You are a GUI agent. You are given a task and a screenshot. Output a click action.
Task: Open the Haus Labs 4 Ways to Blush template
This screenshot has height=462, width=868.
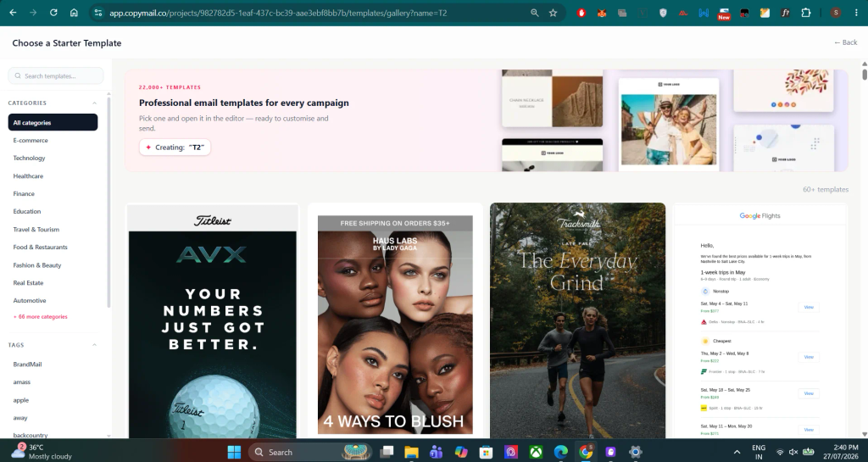[395, 321]
